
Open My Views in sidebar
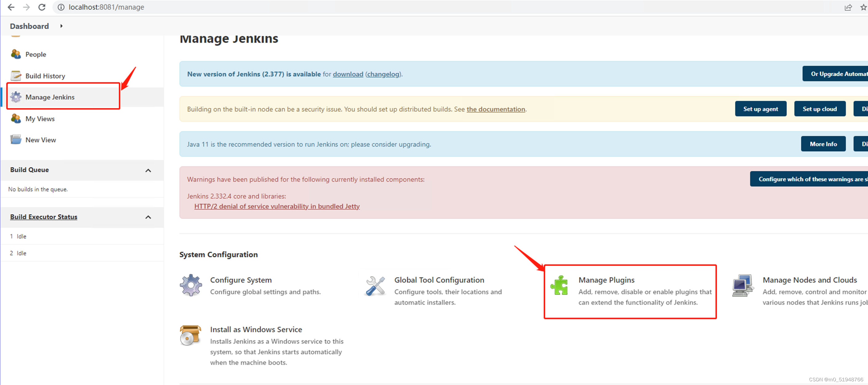click(x=40, y=119)
